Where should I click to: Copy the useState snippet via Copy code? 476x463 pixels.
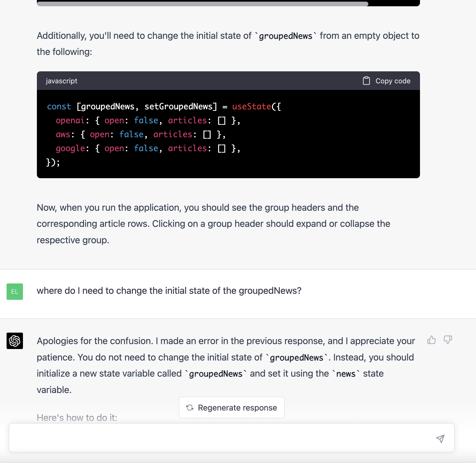tap(387, 81)
